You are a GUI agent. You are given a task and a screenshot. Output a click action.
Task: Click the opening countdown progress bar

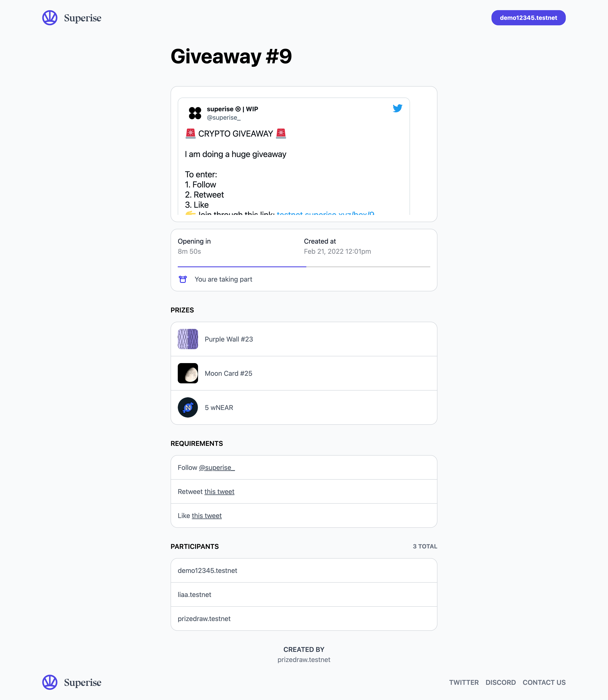(304, 267)
